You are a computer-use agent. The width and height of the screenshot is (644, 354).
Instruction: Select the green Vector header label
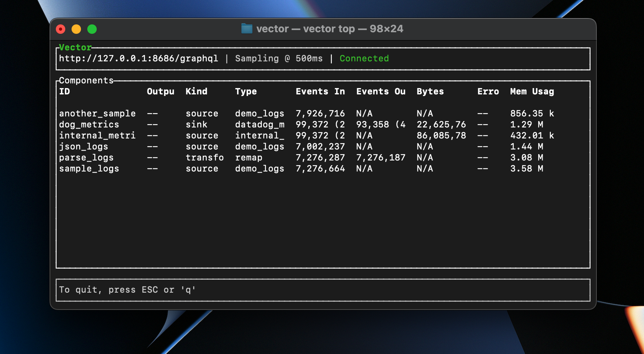[x=74, y=47]
